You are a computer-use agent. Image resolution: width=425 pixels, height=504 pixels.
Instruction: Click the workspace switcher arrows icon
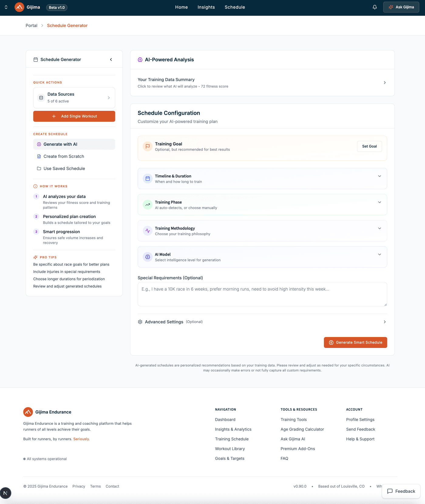[x=6, y=7]
